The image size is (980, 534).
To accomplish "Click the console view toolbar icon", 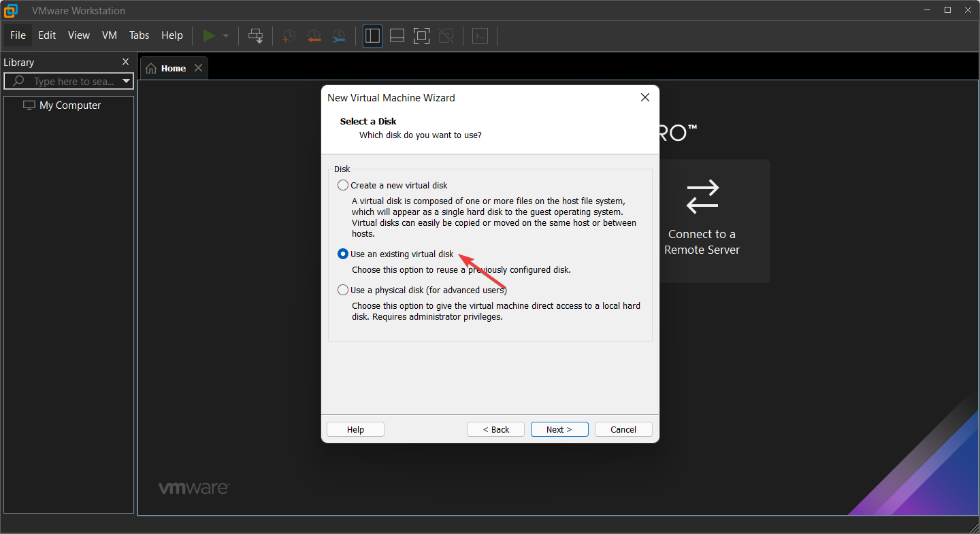I will click(480, 36).
